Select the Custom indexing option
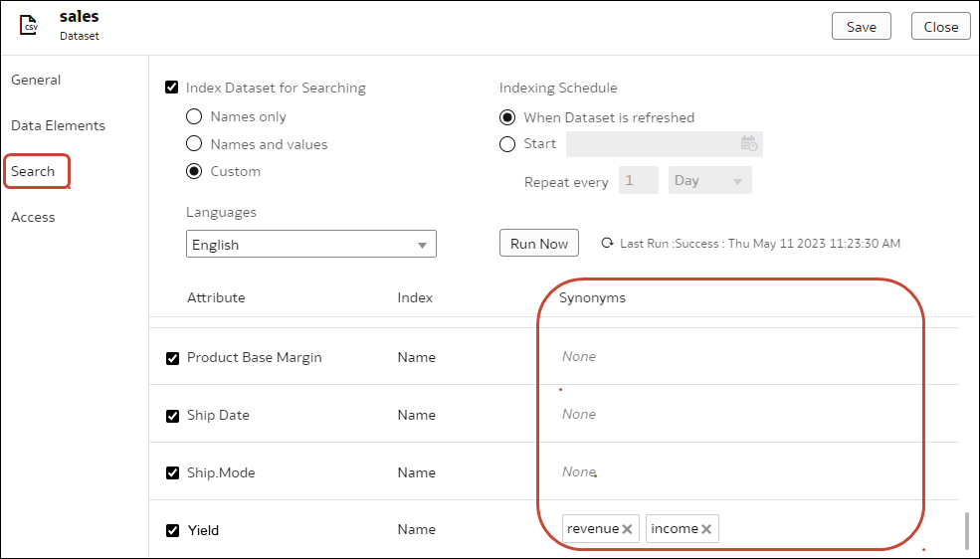Image resolution: width=980 pixels, height=559 pixels. [x=194, y=171]
